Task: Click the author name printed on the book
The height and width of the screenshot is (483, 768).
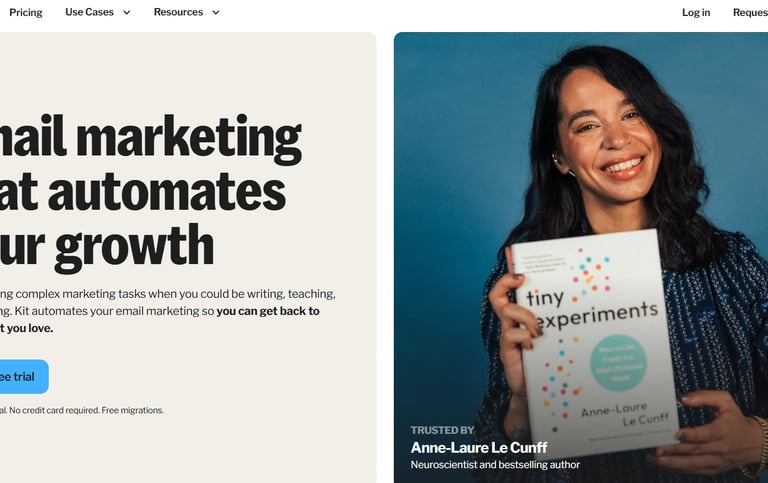Action: click(625, 414)
